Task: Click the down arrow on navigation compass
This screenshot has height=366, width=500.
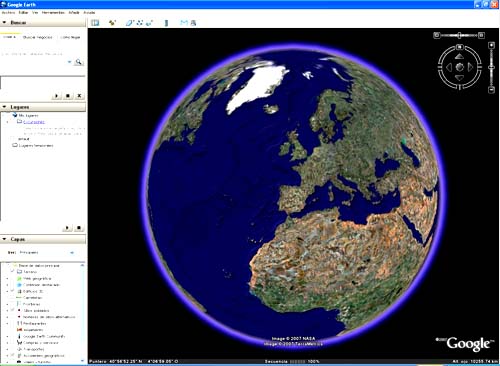Action: pos(459,78)
